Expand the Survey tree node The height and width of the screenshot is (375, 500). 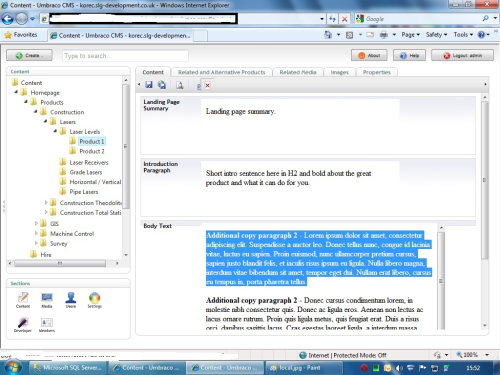(x=36, y=243)
